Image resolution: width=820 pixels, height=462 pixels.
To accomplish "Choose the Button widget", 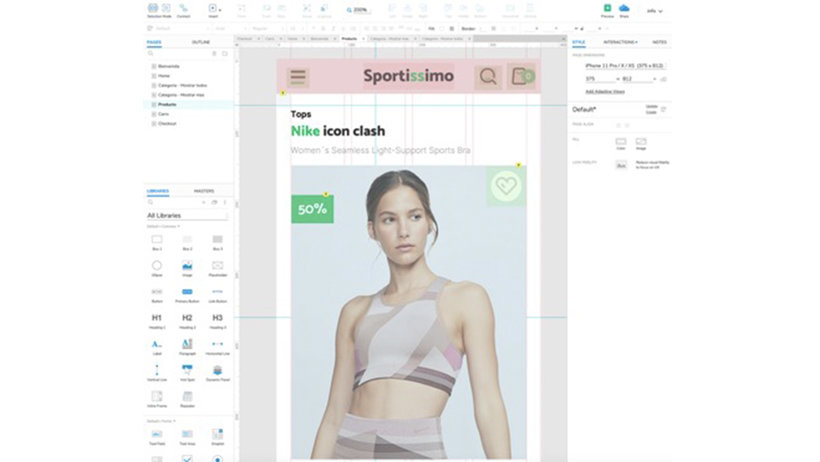I will pyautogui.click(x=157, y=295).
